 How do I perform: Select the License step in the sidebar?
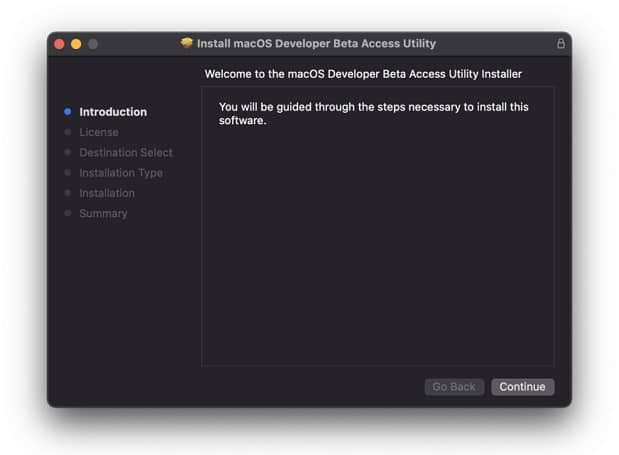[99, 132]
